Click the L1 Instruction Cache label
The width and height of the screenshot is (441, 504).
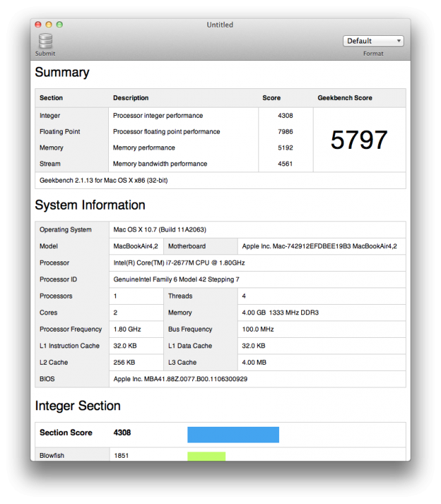pos(70,346)
